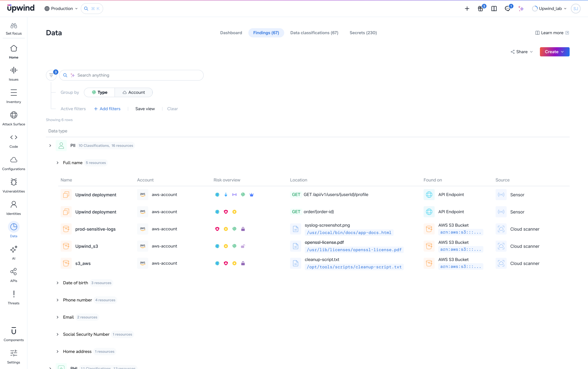Image resolution: width=588 pixels, height=369 pixels.
Task: Open the book docs icon in top bar
Action: pos(494,9)
